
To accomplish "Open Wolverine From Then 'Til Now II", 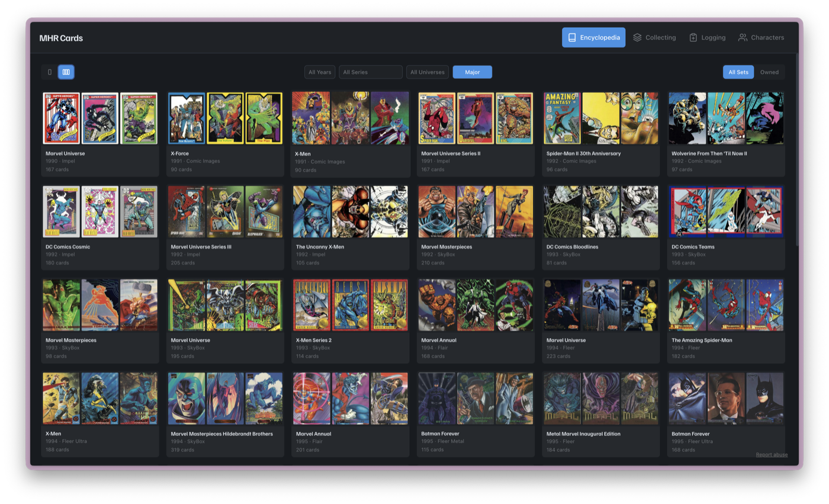I will click(x=727, y=133).
